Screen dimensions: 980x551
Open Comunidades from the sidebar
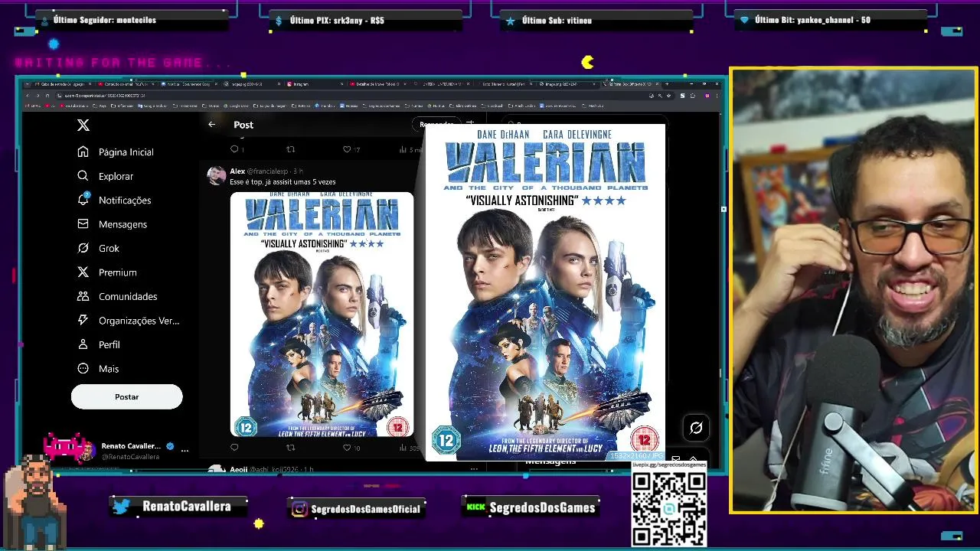pos(117,296)
